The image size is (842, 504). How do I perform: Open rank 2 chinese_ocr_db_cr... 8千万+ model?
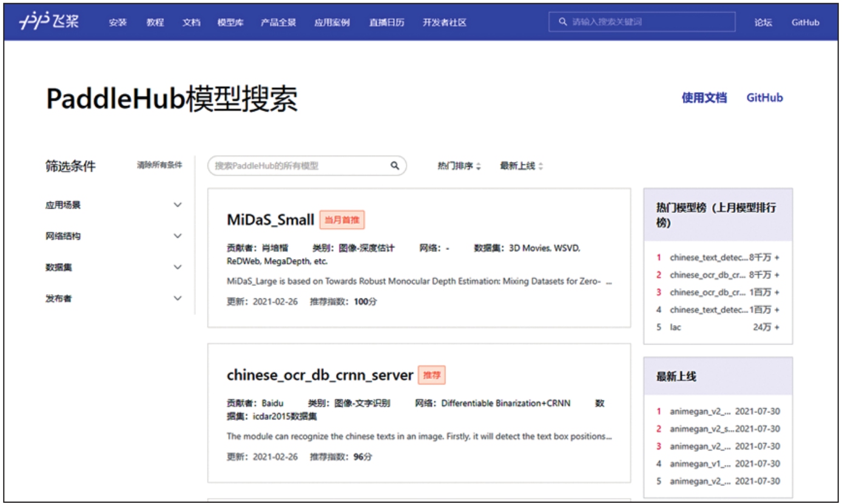click(718, 275)
